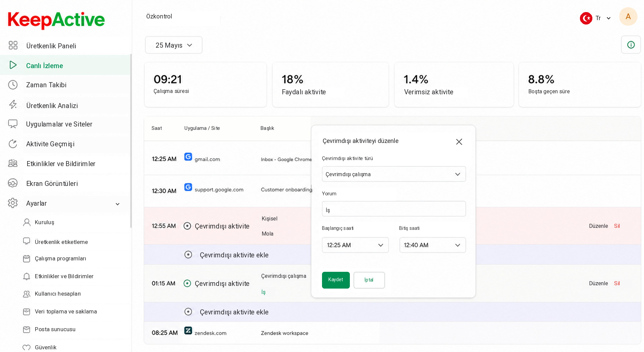This screenshot has height=352, width=644.
Task: Click the Ekran Görüntüleri icon
Action: coord(13,183)
